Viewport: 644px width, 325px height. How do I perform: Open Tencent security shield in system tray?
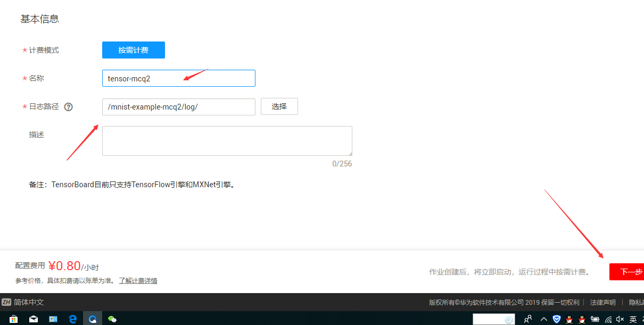tap(556, 320)
